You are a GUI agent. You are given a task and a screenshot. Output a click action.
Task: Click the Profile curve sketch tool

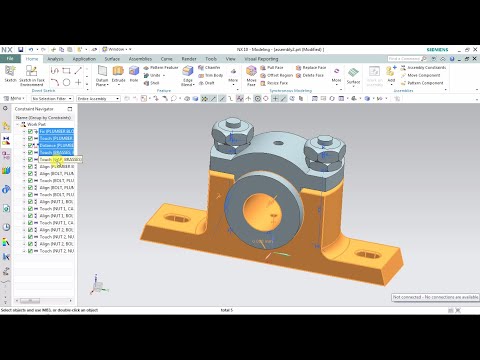(x=55, y=71)
